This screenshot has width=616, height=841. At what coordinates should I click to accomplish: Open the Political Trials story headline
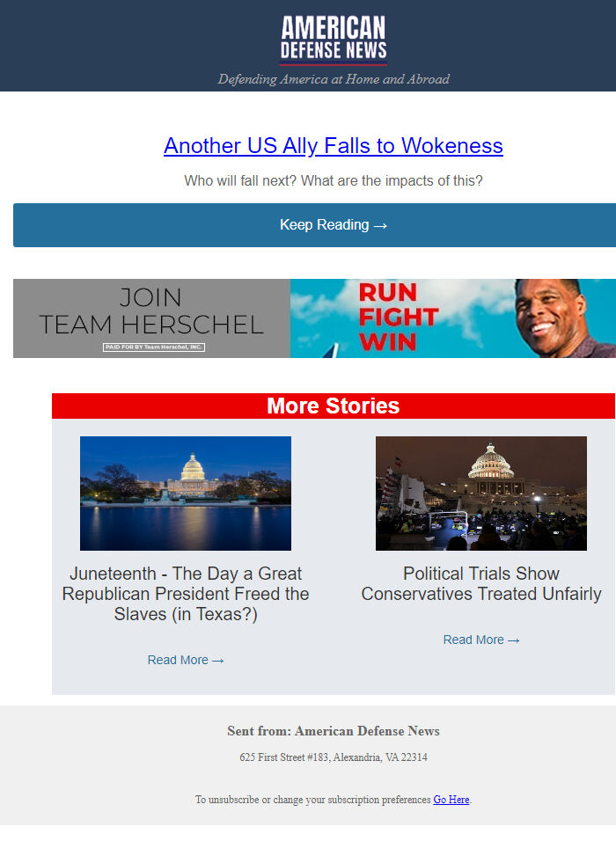(x=481, y=583)
